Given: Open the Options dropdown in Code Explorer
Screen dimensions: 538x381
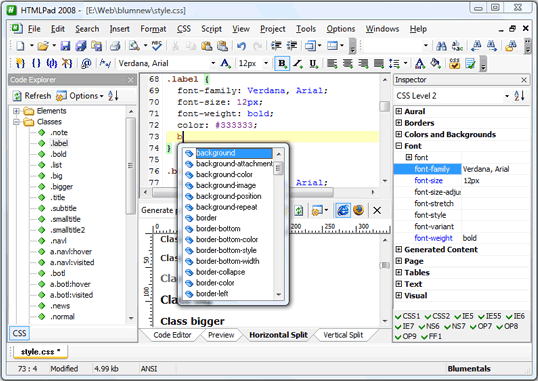Looking at the screenshot, I should click(x=80, y=96).
